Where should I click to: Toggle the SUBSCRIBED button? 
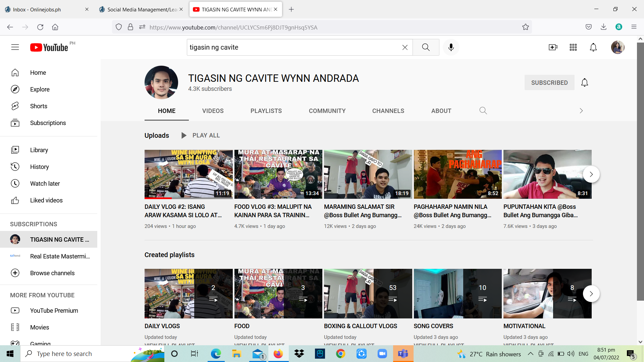coord(549,82)
